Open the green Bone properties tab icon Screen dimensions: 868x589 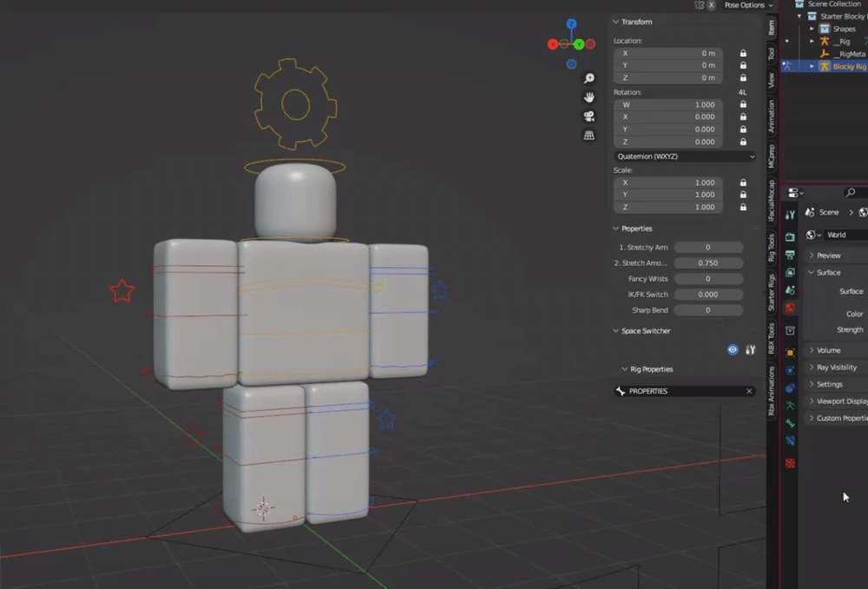pyautogui.click(x=790, y=423)
